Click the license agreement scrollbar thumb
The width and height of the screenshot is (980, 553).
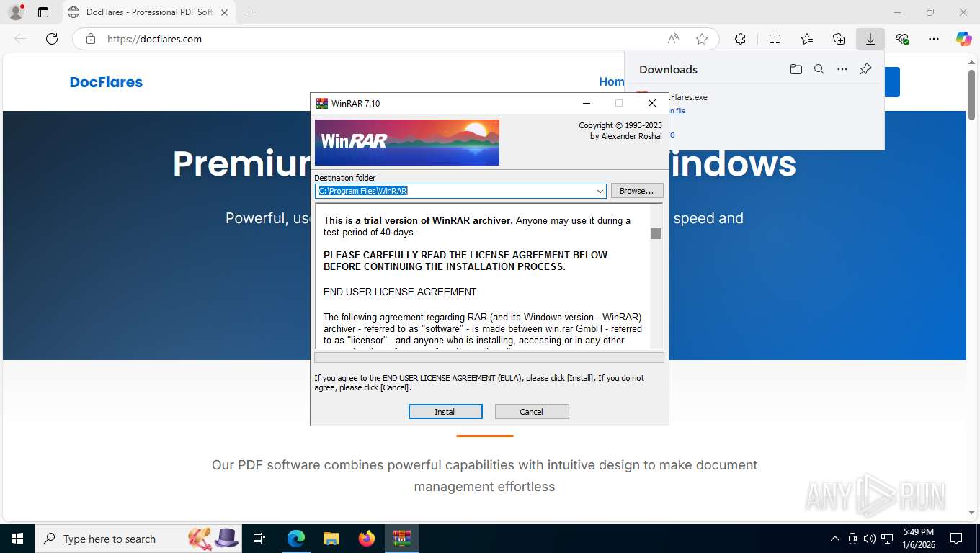pyautogui.click(x=656, y=233)
